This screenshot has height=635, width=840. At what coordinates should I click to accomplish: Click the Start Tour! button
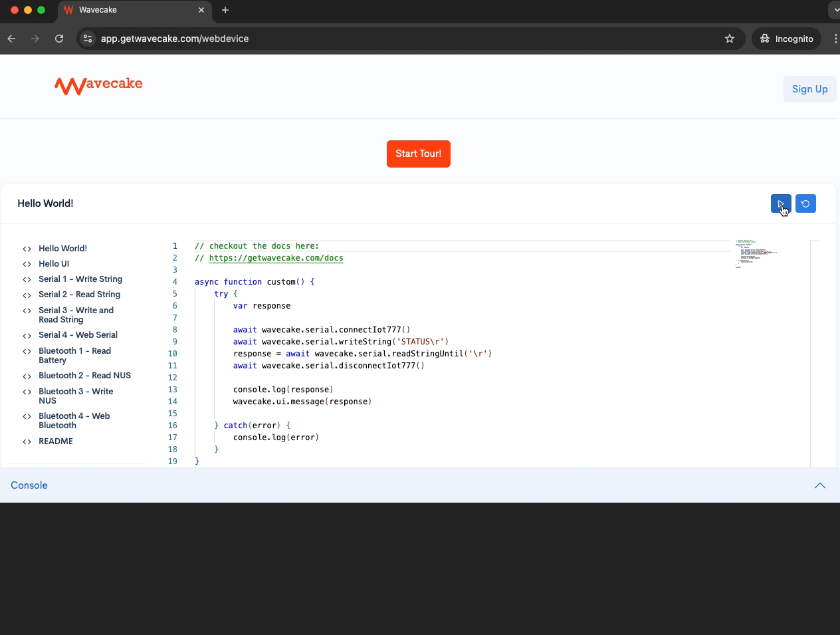click(x=419, y=154)
